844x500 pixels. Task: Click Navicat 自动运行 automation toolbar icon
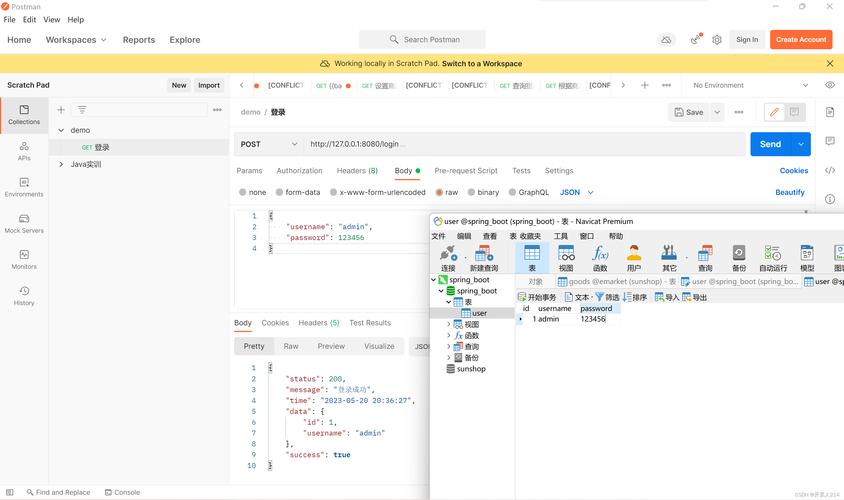[x=773, y=258]
